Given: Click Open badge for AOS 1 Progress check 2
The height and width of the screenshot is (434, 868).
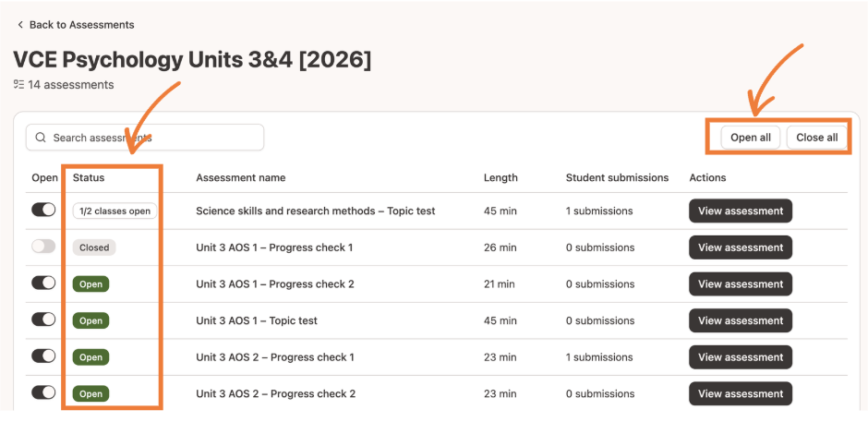Looking at the screenshot, I should (90, 284).
